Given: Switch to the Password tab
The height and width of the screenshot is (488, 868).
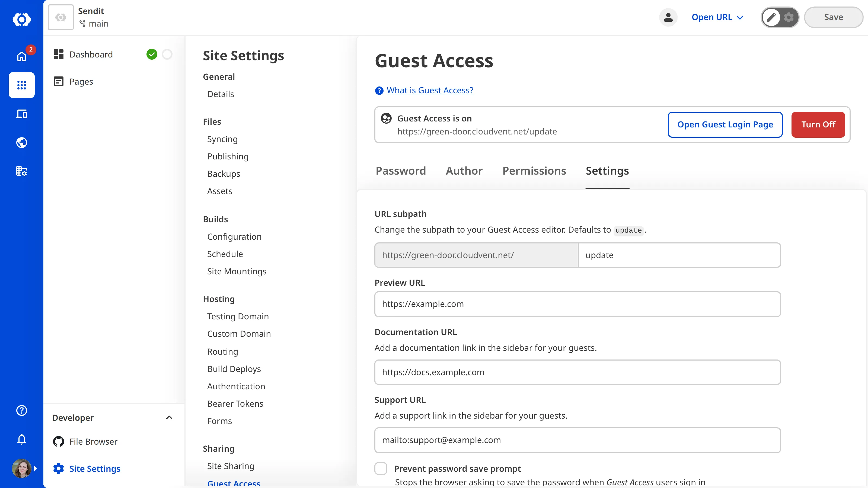Looking at the screenshot, I should (x=401, y=171).
